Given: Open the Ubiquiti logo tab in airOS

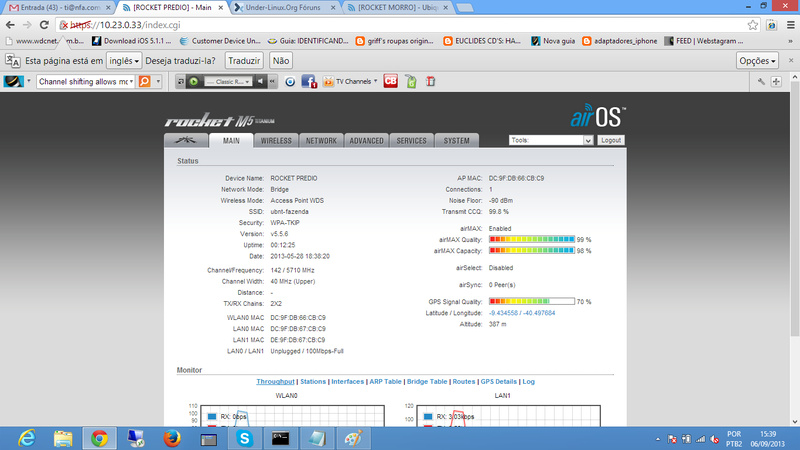Looking at the screenshot, I should click(x=186, y=140).
